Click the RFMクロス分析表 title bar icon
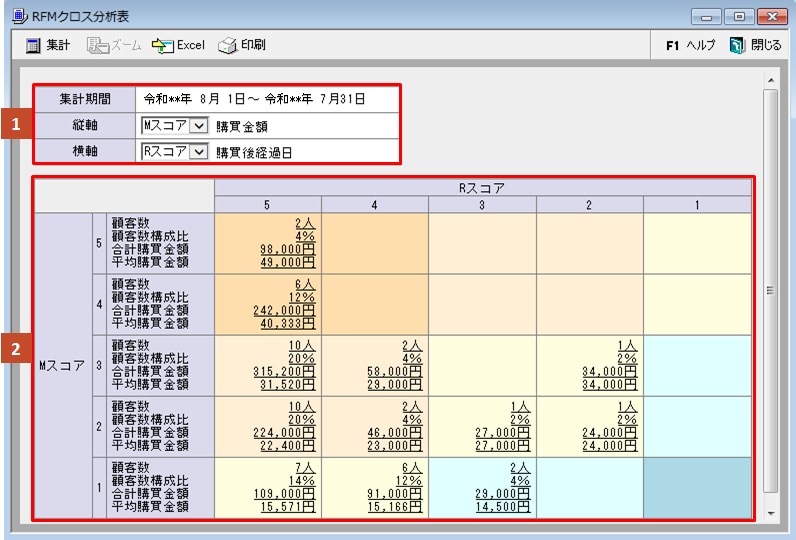The height and width of the screenshot is (540, 796). pyautogui.click(x=20, y=16)
